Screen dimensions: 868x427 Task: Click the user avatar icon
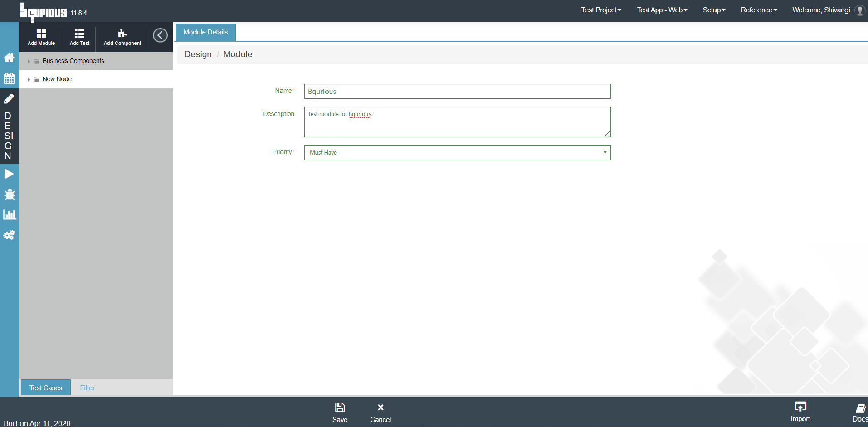pos(860,10)
